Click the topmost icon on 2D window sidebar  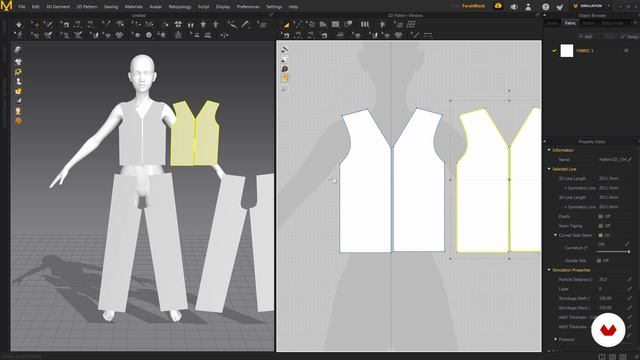pos(284,50)
